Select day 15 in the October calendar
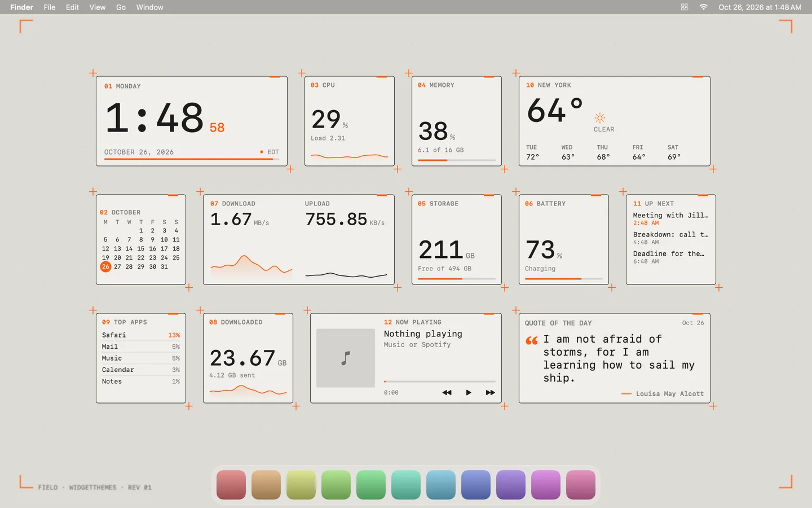The image size is (812, 508). (x=141, y=248)
